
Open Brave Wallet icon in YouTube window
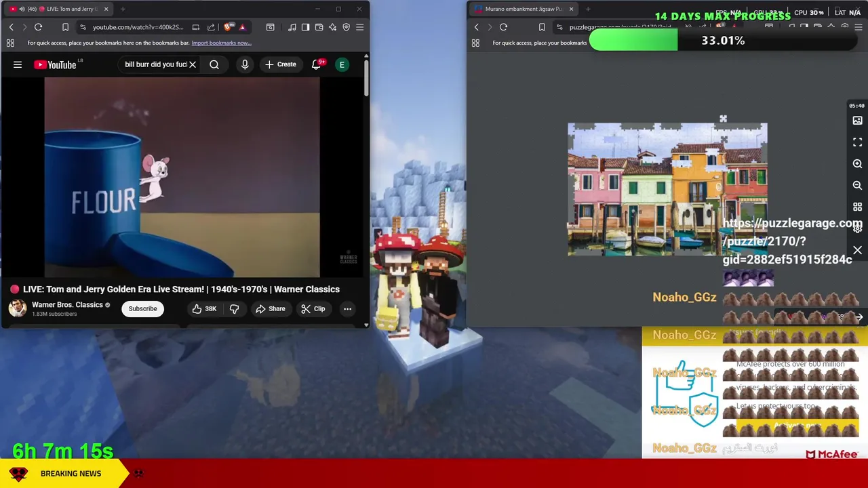pos(319,27)
